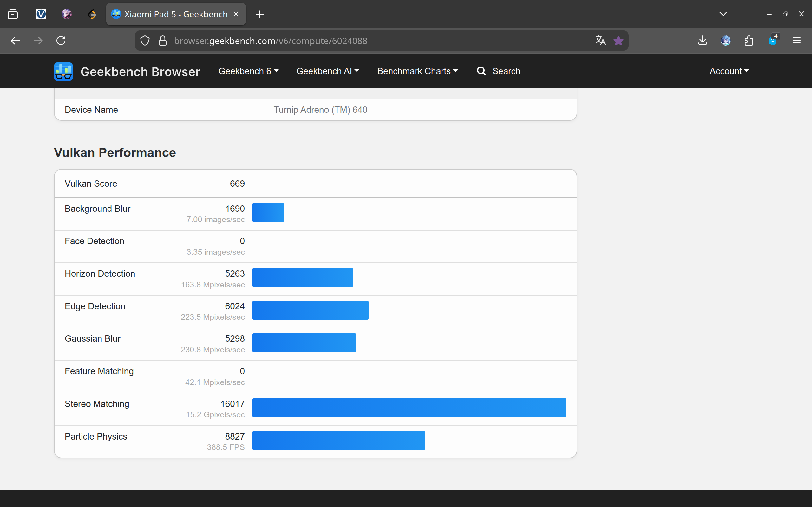
Task: Click the site security padlock icon
Action: 163,41
